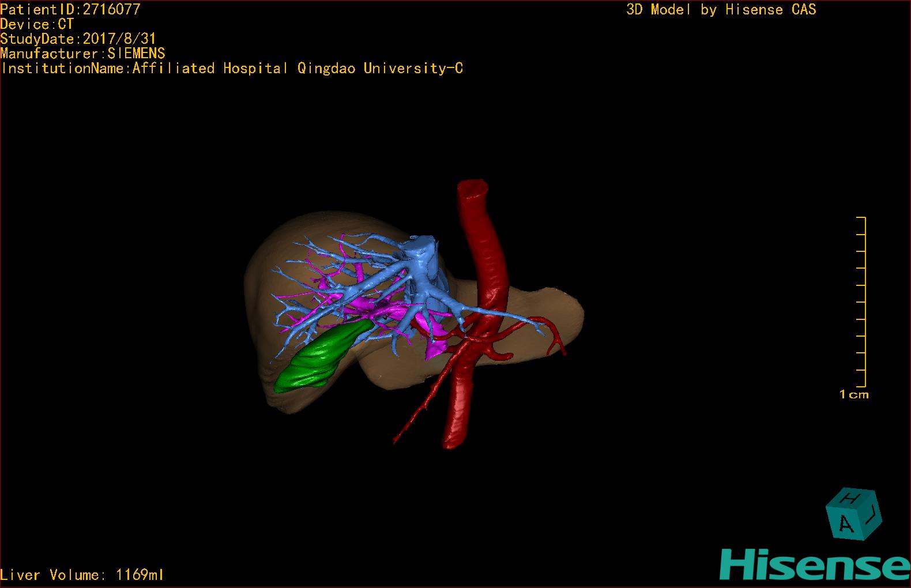Image resolution: width=911 pixels, height=588 pixels.
Task: Click the vertical scale ruler
Action: pos(862,302)
